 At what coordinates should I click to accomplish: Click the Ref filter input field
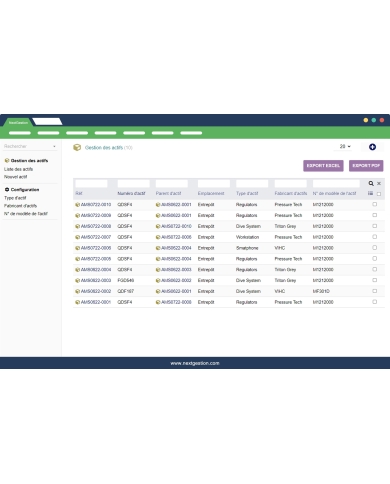click(x=91, y=184)
